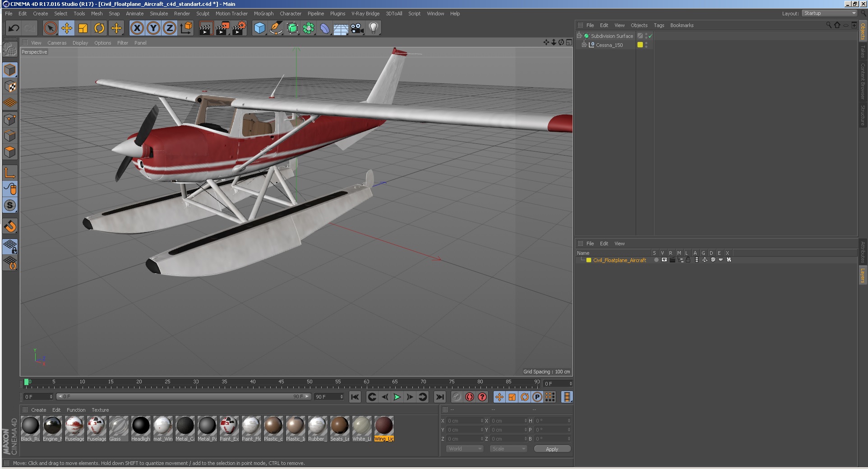868x469 pixels.
Task: Open Object Manager Bookmarks menu
Action: (x=682, y=25)
